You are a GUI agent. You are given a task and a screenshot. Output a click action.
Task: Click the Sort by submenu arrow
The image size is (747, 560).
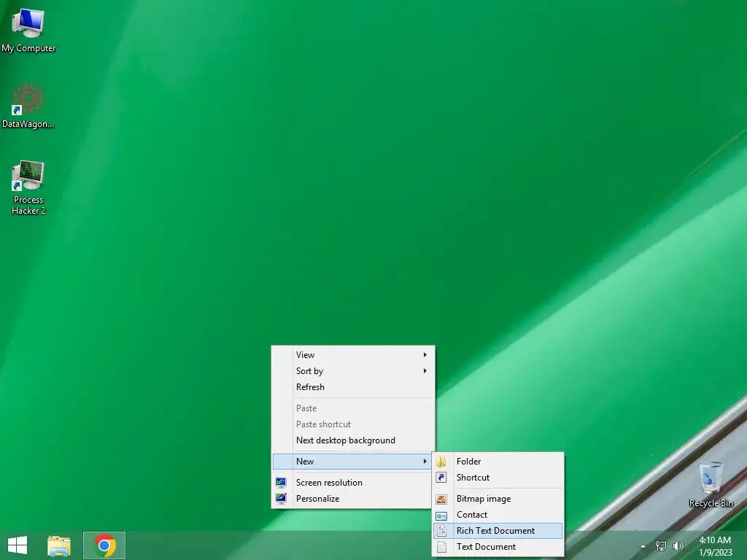(x=425, y=371)
